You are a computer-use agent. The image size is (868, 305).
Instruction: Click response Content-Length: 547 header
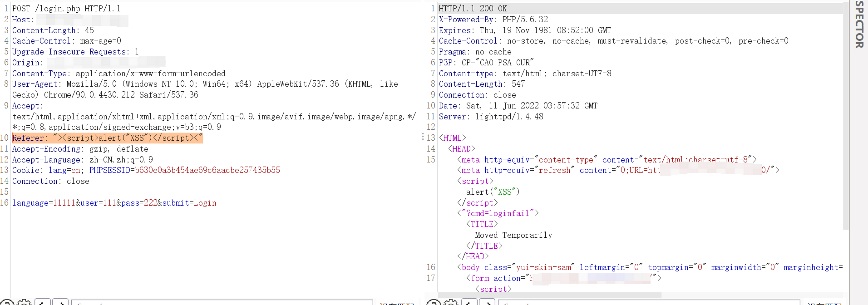click(482, 84)
